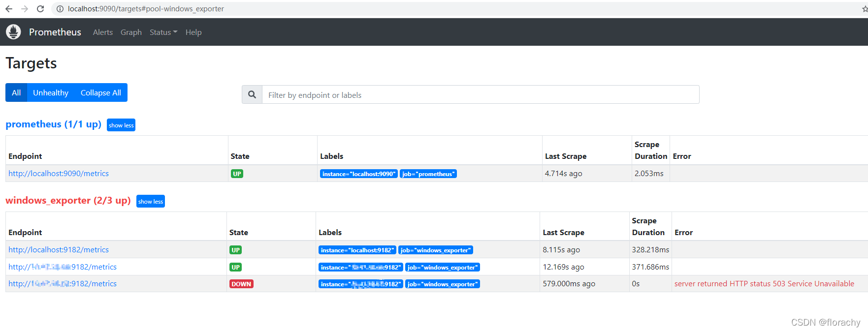
Task: Open the Help page
Action: coord(193,32)
